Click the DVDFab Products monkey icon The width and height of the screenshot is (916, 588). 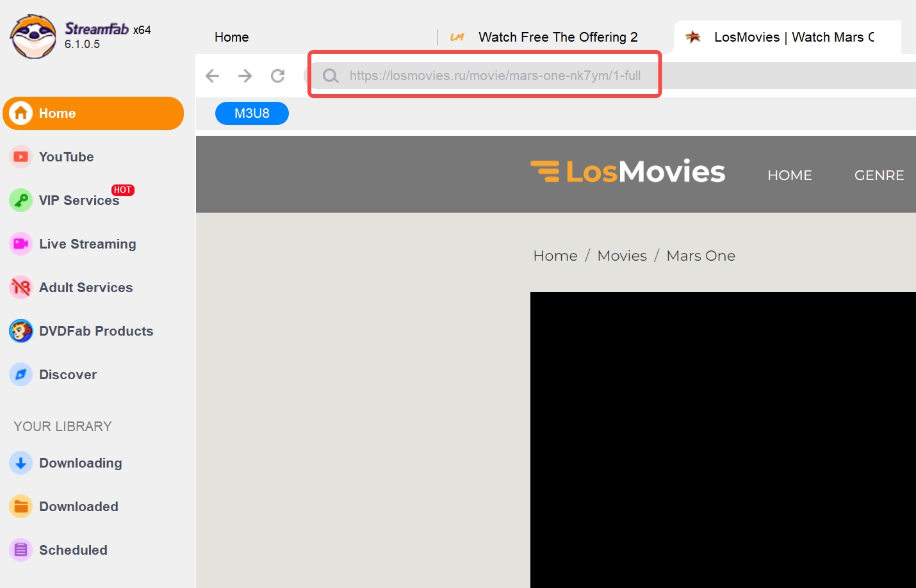[x=20, y=331]
